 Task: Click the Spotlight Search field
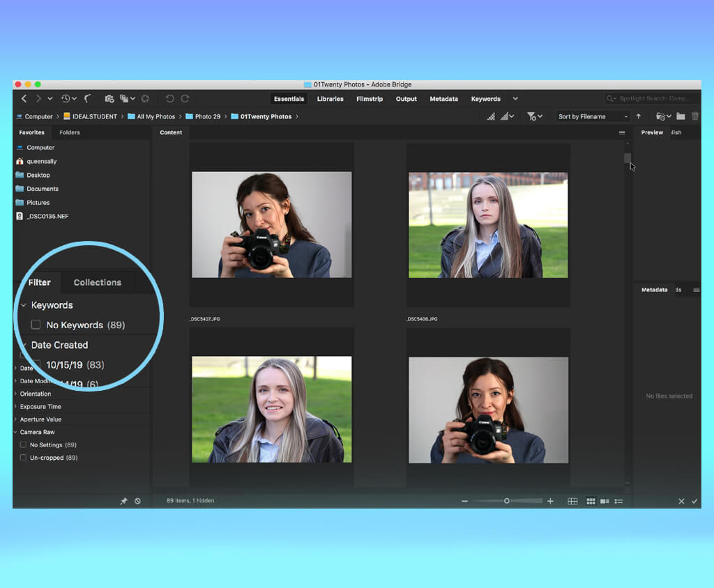tap(652, 99)
